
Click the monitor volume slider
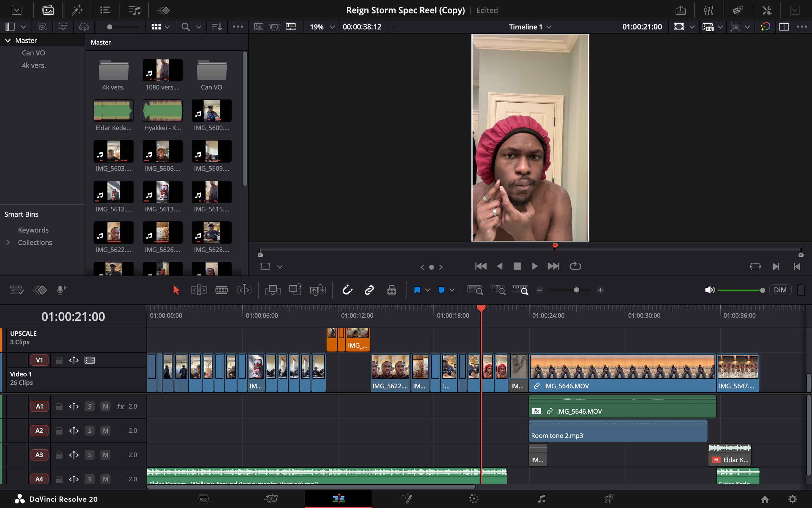pos(740,290)
